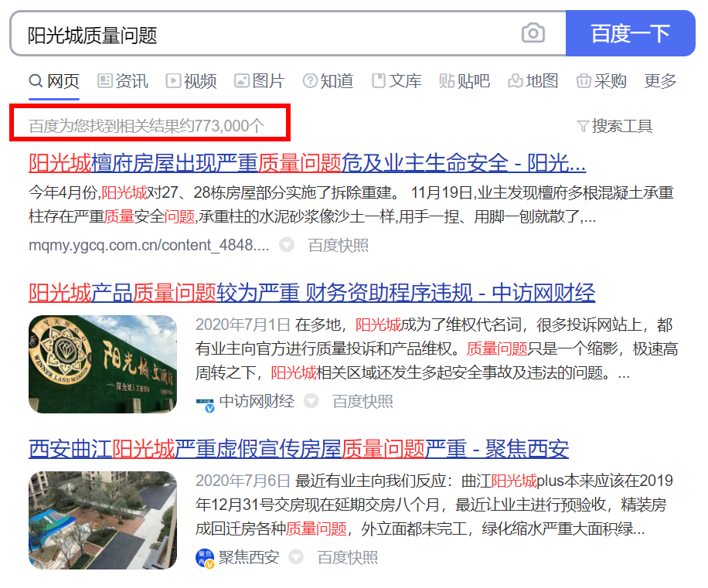Expand dropdown arrow beside 中访网财经
This screenshot has height=588, width=708.
[x=311, y=401]
